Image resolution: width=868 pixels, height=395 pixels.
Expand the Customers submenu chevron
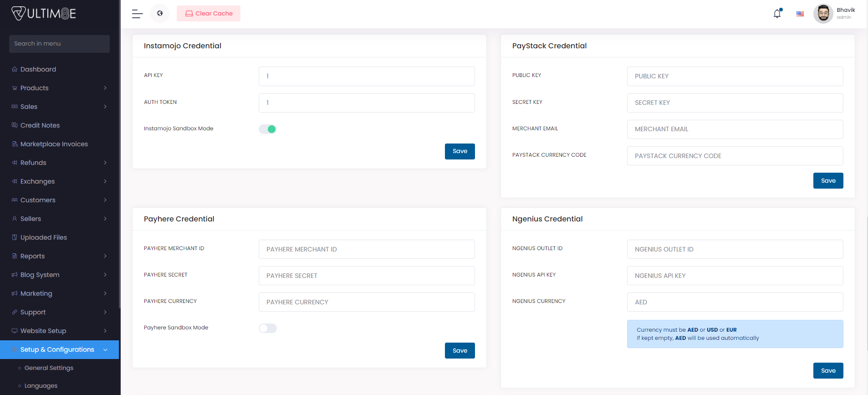[x=105, y=200]
